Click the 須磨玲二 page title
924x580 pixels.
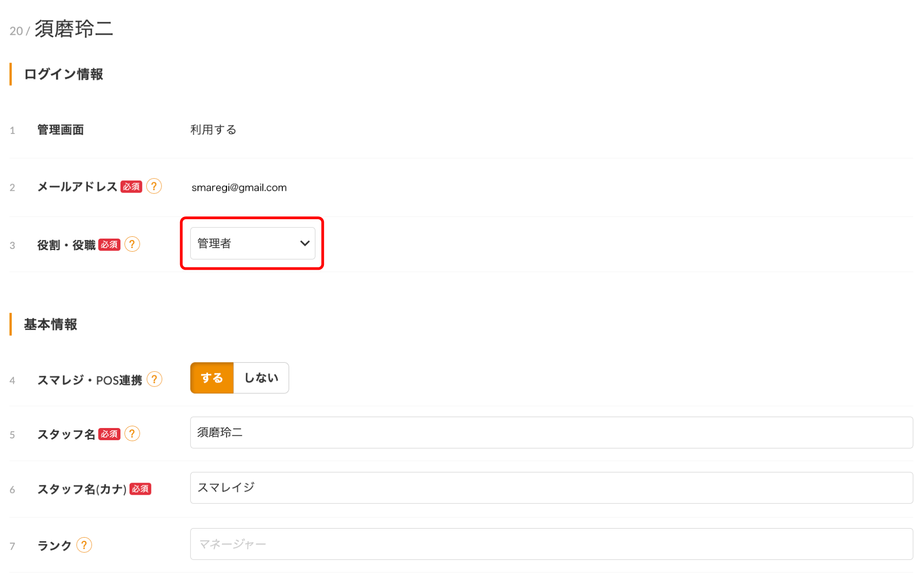(74, 29)
